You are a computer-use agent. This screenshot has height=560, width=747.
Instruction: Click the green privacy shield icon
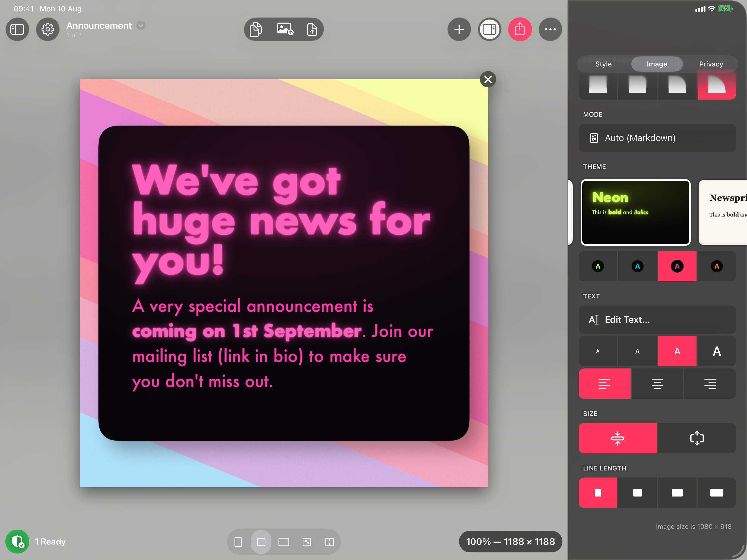click(x=17, y=542)
